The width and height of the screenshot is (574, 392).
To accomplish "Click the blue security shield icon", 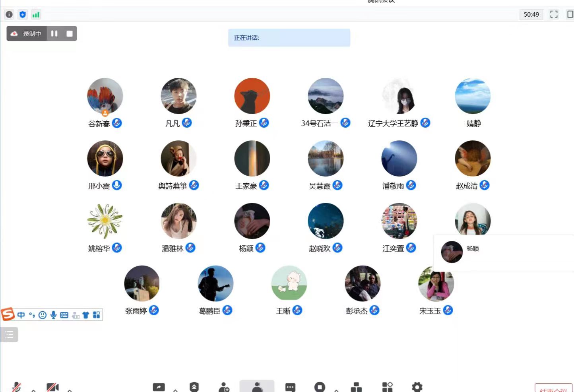I will click(23, 15).
